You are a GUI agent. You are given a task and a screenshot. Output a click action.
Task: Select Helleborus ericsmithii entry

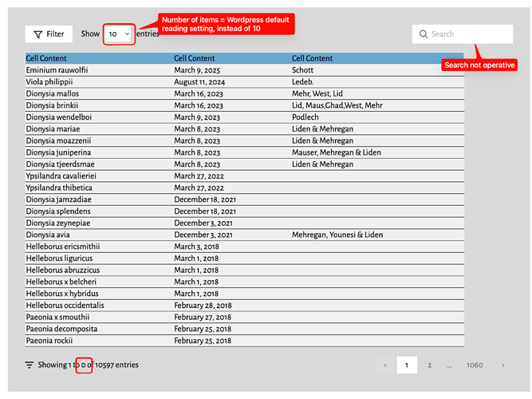coord(63,247)
